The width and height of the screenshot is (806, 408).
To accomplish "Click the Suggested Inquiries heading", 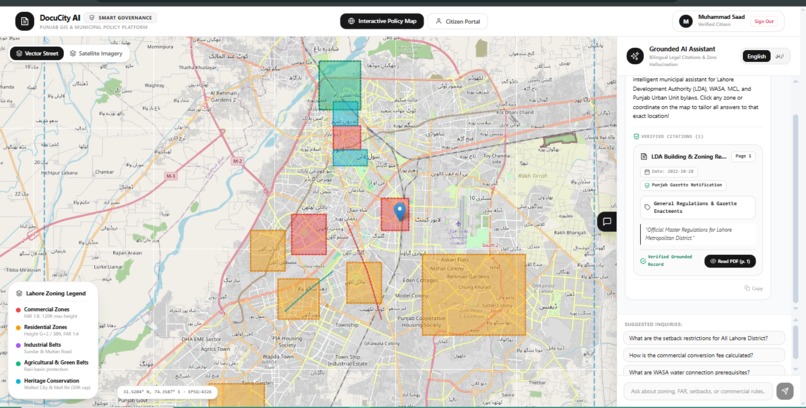I will pos(653,324).
